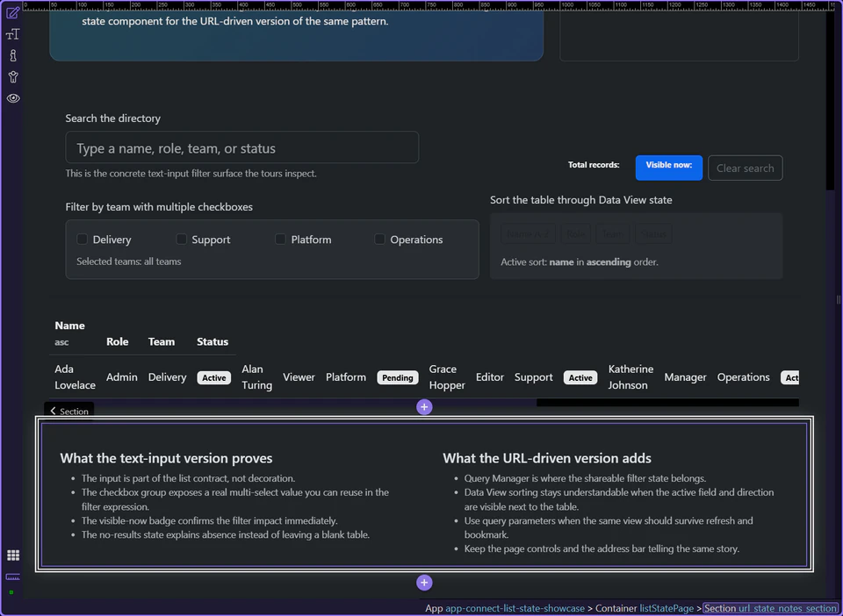Click the heading What the URL-driven version adds
This screenshot has width=843, height=616.
[547, 458]
